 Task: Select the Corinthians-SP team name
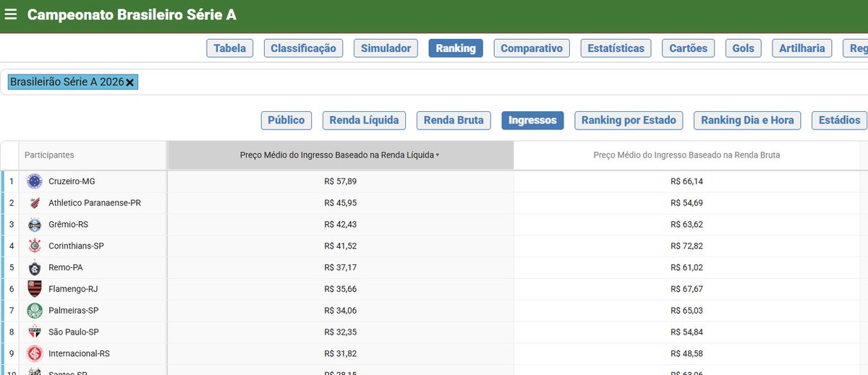(76, 246)
